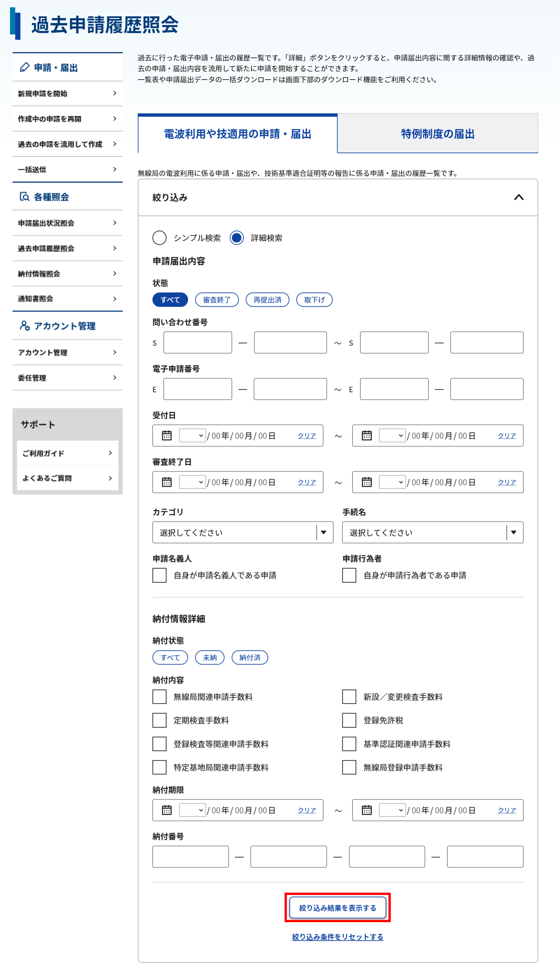Focus first 電子申請番号 field after E
560x970 pixels.
tap(198, 389)
